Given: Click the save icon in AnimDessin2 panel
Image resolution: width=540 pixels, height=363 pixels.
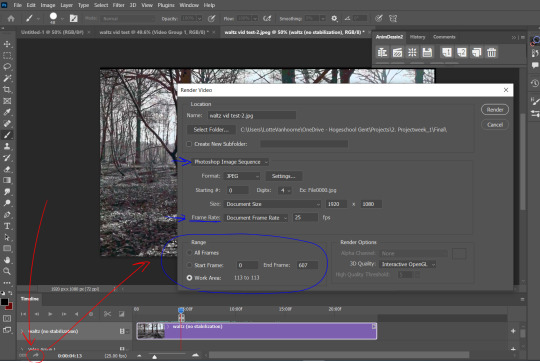Looking at the screenshot, I should click(x=427, y=52).
